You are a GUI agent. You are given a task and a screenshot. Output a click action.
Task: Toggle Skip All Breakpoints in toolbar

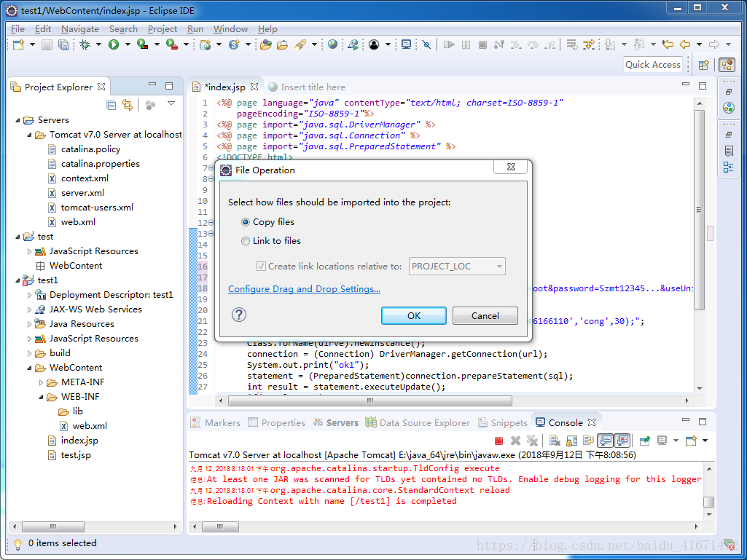pos(427,44)
